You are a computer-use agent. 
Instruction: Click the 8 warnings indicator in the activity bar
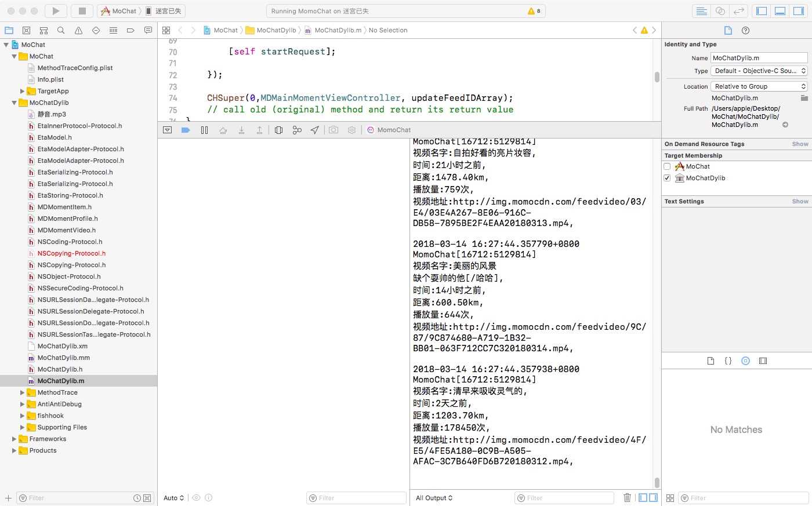[x=534, y=11]
